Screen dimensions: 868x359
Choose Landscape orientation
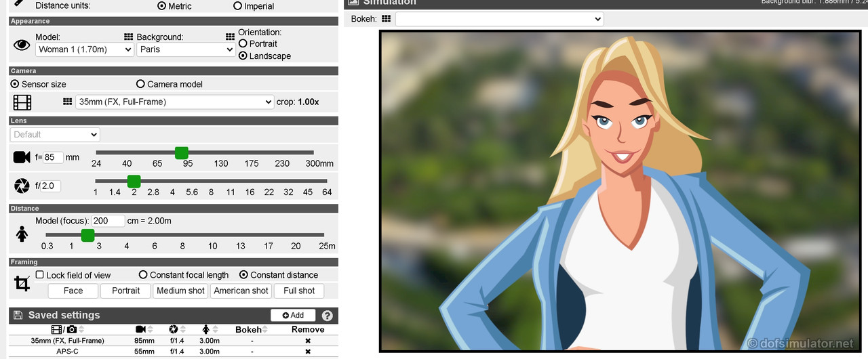243,56
